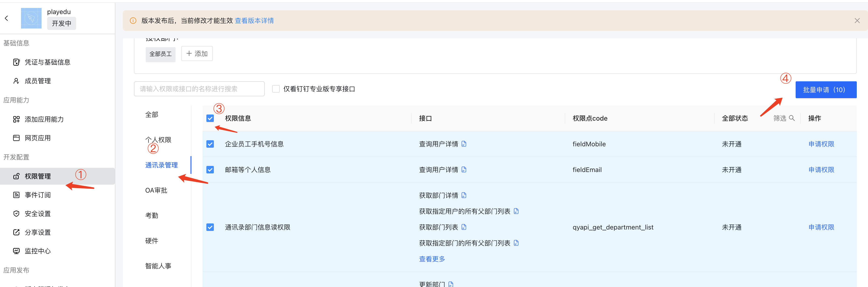Open doc icon beside 获取部门列表
The image size is (868, 287).
[464, 227]
